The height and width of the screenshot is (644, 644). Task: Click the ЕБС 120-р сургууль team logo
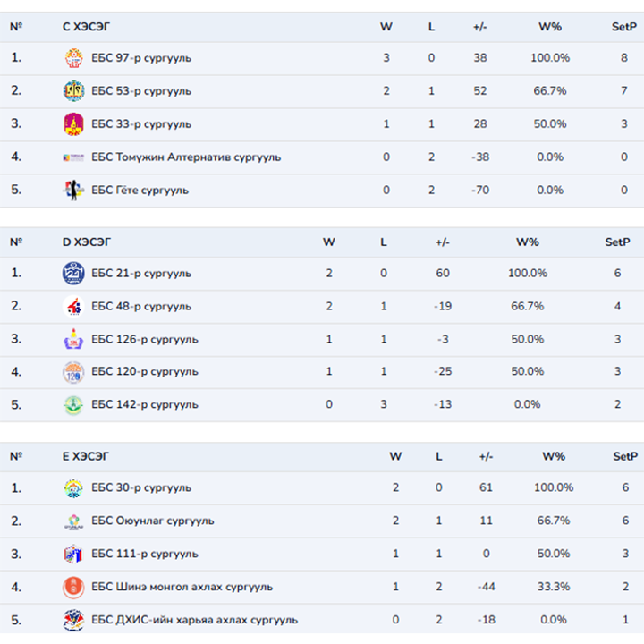pyautogui.click(x=73, y=372)
